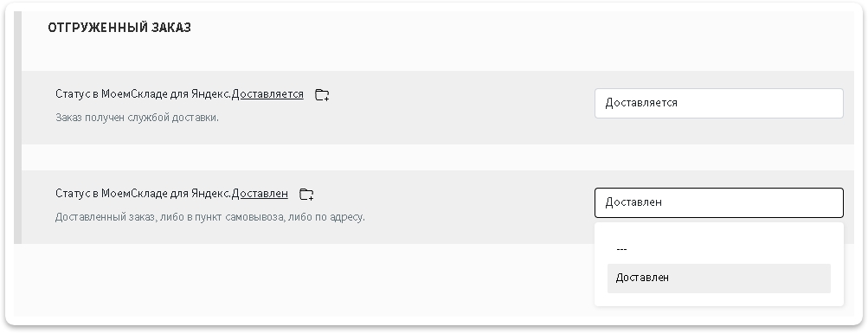Click the empty padding below the Доставлен list option
Viewport: 868px width, 333px height.
tap(718, 299)
